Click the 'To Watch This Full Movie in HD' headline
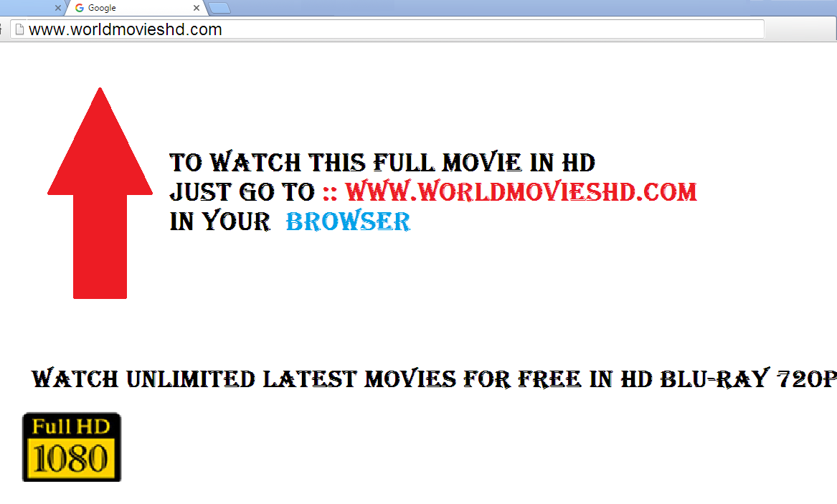Viewport: 837px width, 504px height. 382,162
